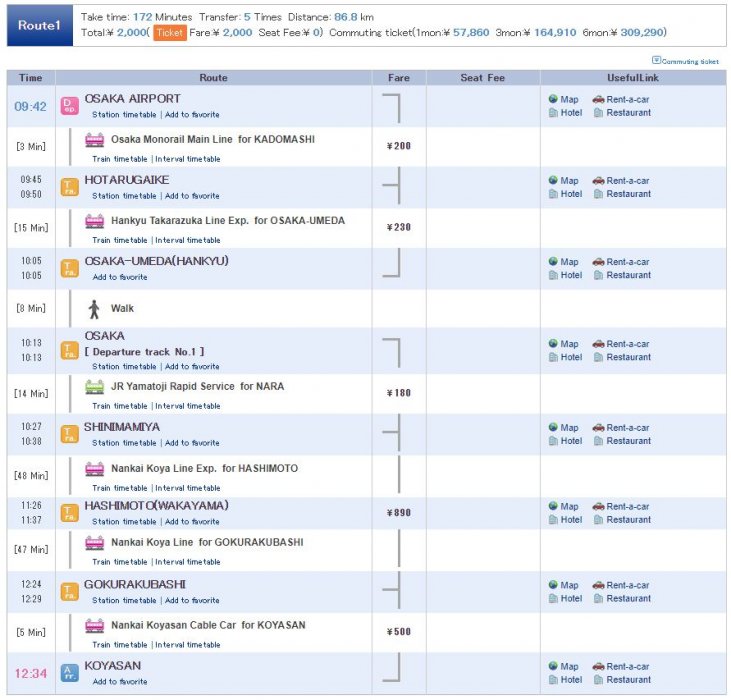The image size is (731, 700).
Task: Click the ¥890 fare value
Action: click(399, 513)
